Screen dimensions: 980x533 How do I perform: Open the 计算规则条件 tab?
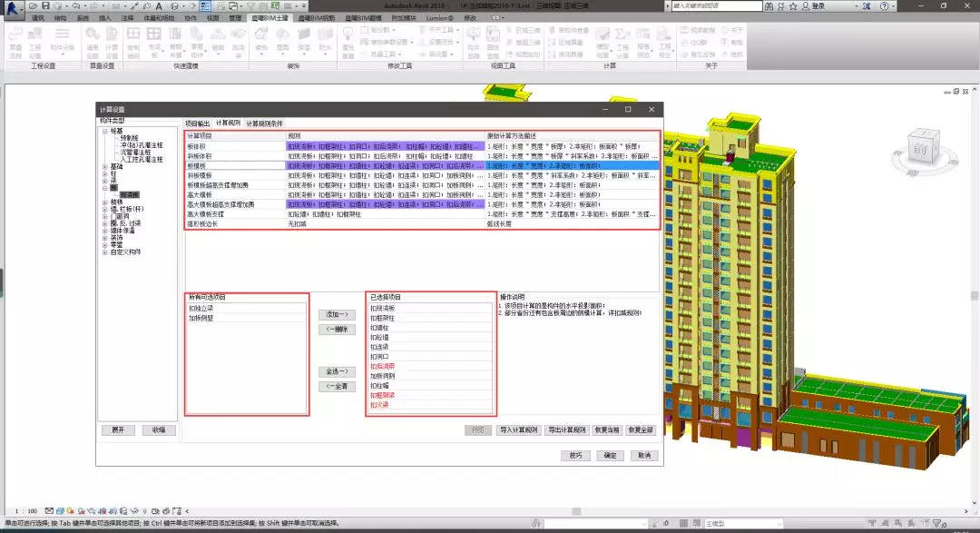pyautogui.click(x=265, y=123)
